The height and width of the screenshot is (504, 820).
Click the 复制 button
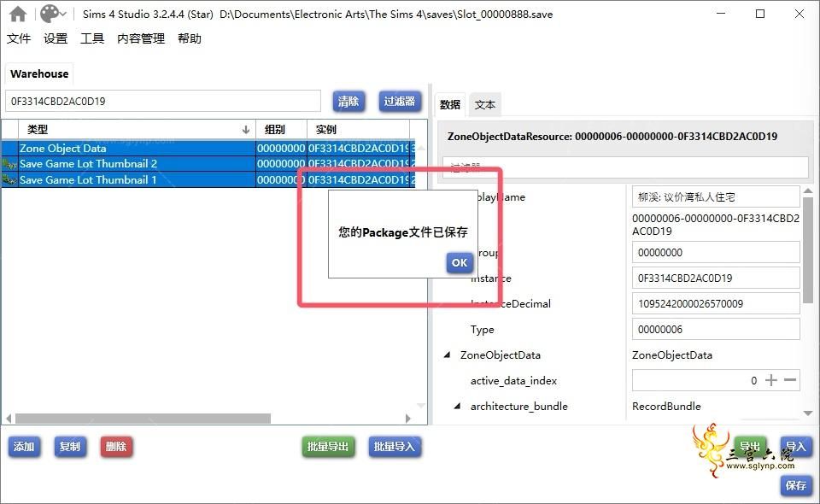(70, 447)
